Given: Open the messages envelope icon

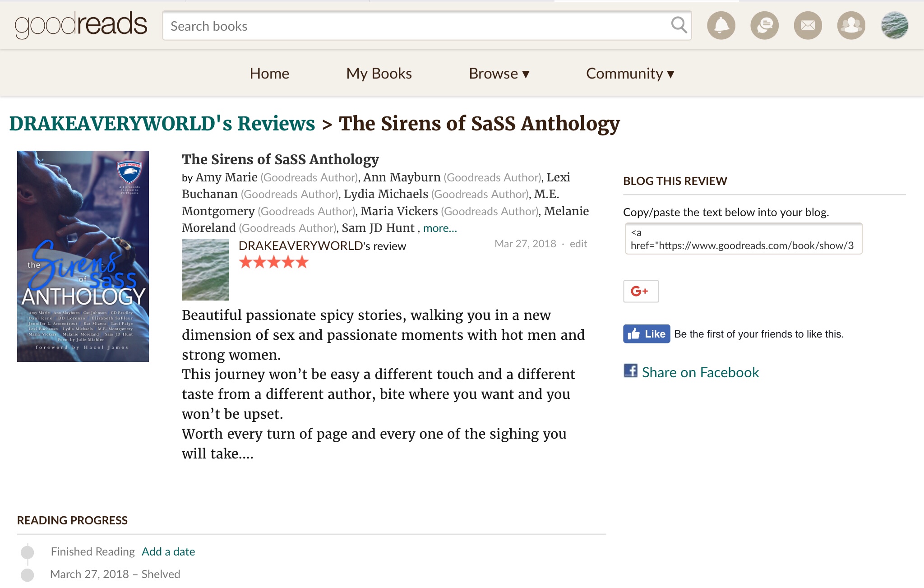Looking at the screenshot, I should click(x=808, y=26).
